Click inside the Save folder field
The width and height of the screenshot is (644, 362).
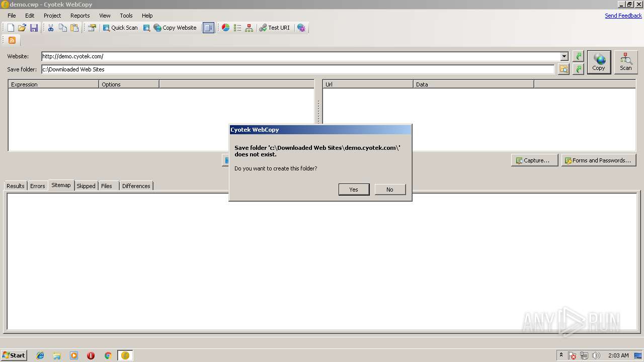click(x=298, y=69)
